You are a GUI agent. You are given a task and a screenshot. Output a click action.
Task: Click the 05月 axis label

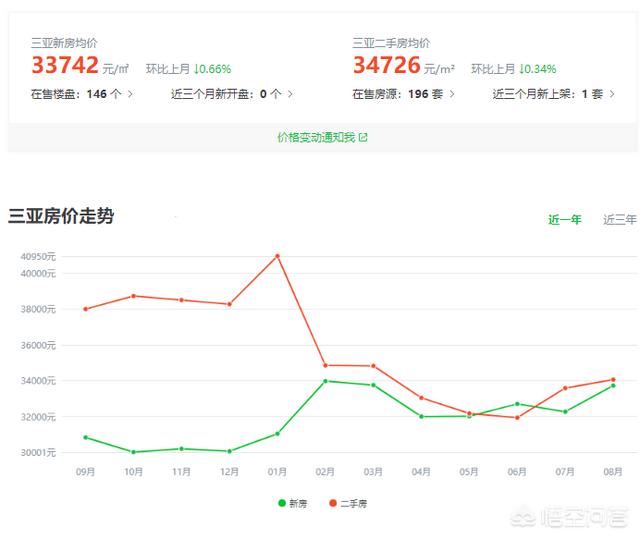pyautogui.click(x=469, y=472)
